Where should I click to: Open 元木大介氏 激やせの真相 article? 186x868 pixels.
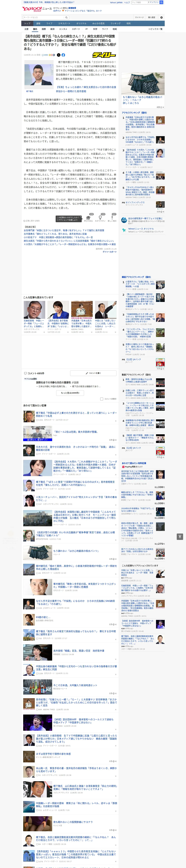click(76, 448)
